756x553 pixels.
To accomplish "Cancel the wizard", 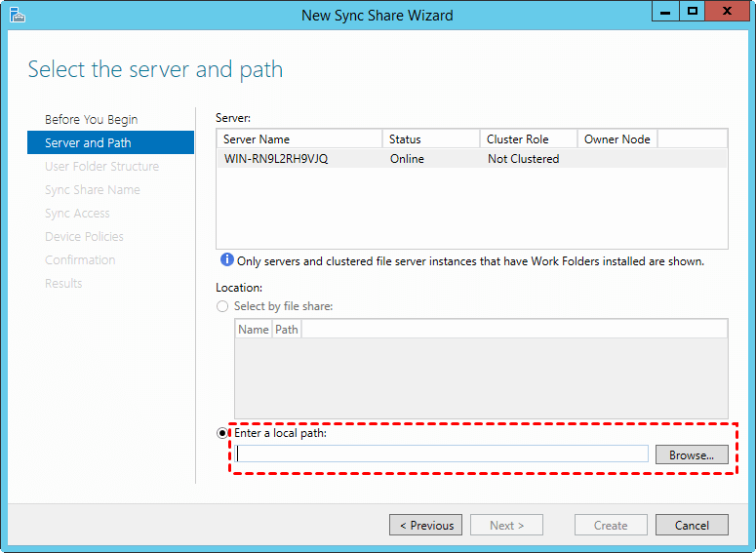I will [692, 526].
